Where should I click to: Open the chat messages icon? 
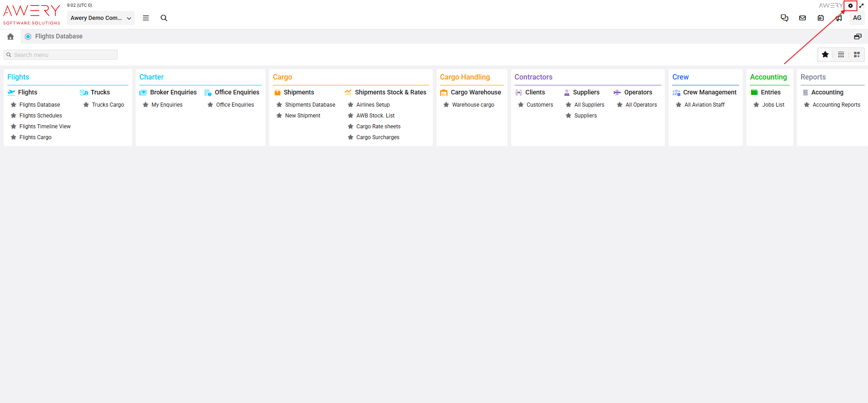click(784, 18)
